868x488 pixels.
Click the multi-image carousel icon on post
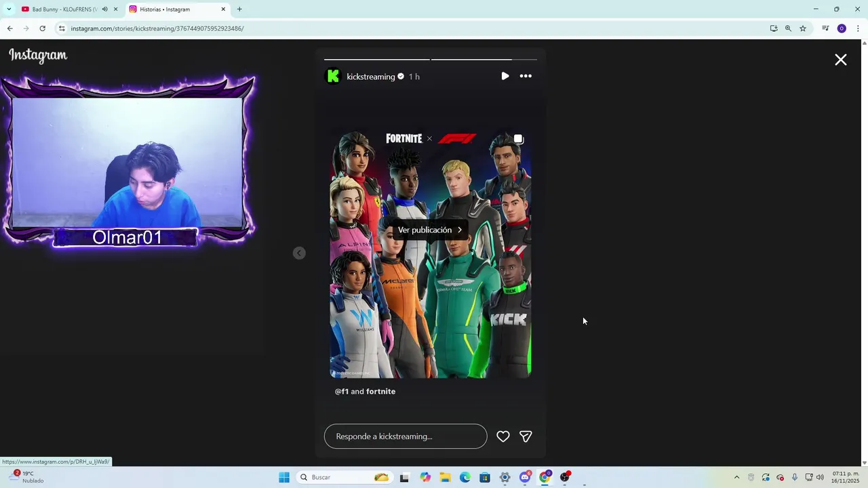(x=518, y=140)
